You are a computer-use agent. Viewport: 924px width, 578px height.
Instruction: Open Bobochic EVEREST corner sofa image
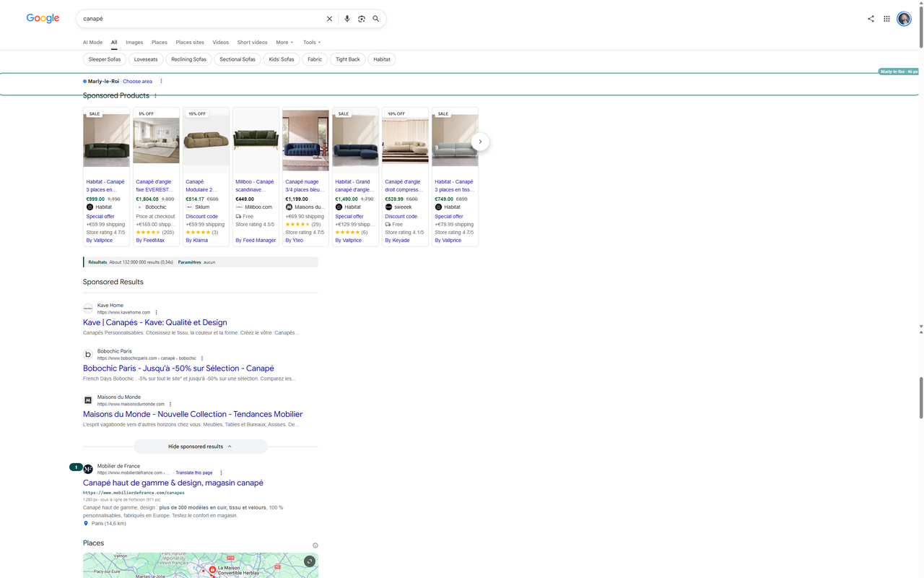point(156,141)
